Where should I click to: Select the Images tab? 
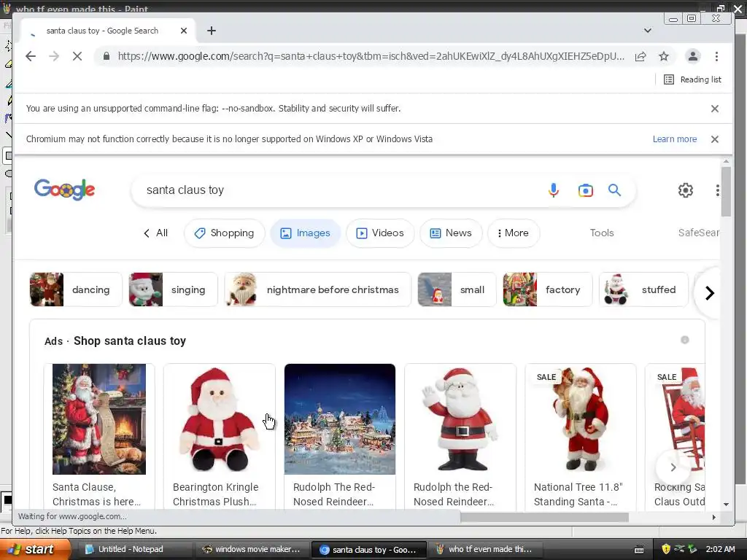click(306, 233)
